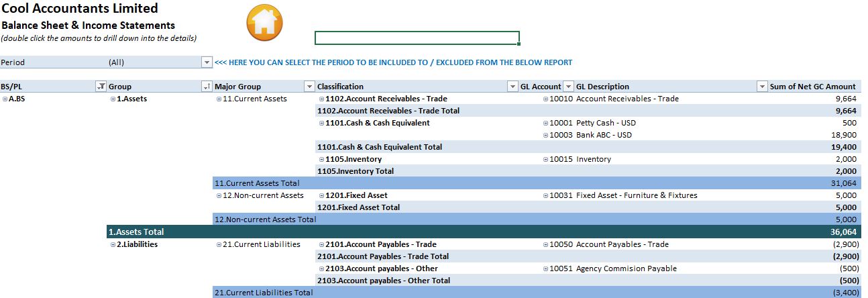Select the Account Receivables - Trade amount 9,664
This screenshot has width=868, height=298.
pos(845,99)
